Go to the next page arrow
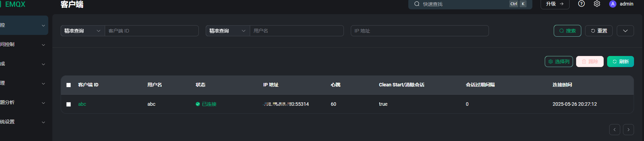Screen dimensions: 644x141 628,130
